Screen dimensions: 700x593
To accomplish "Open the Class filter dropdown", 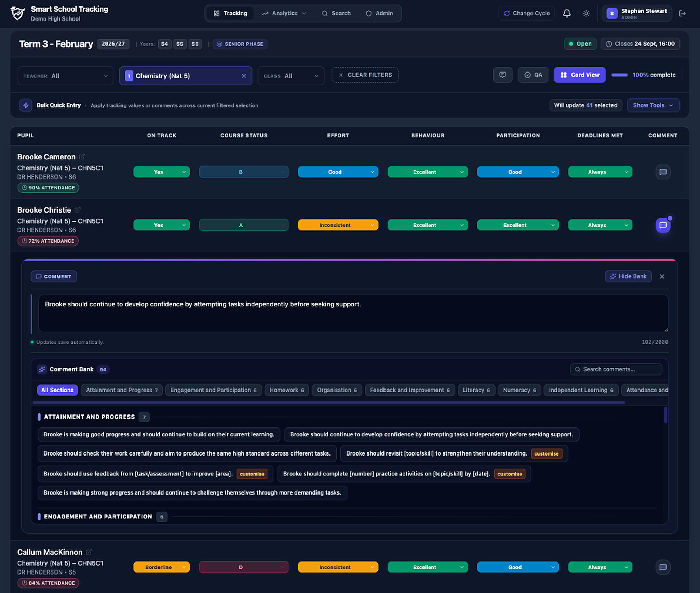I will (291, 76).
